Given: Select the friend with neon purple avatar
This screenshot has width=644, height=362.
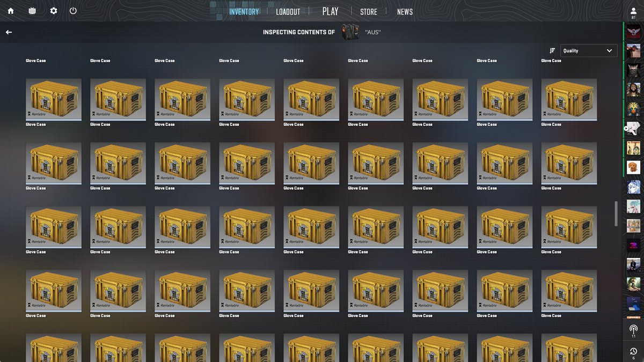Looking at the screenshot, I should point(633,245).
